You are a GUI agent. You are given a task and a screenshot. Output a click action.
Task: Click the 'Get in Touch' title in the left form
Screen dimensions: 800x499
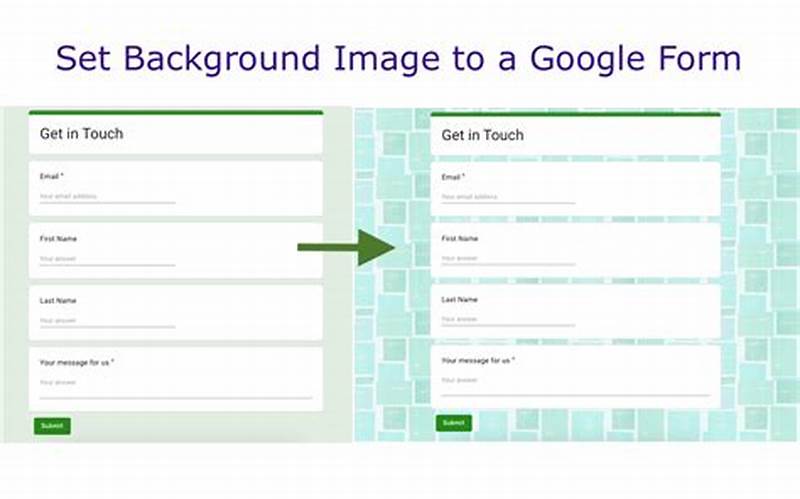82,134
